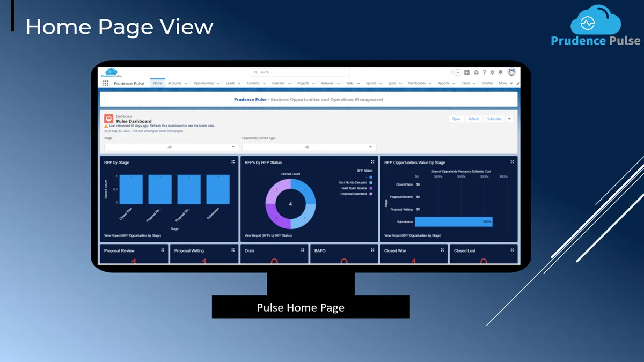Image resolution: width=644 pixels, height=362 pixels.
Task: Expand the RFP by Stage chart
Action: (233, 161)
